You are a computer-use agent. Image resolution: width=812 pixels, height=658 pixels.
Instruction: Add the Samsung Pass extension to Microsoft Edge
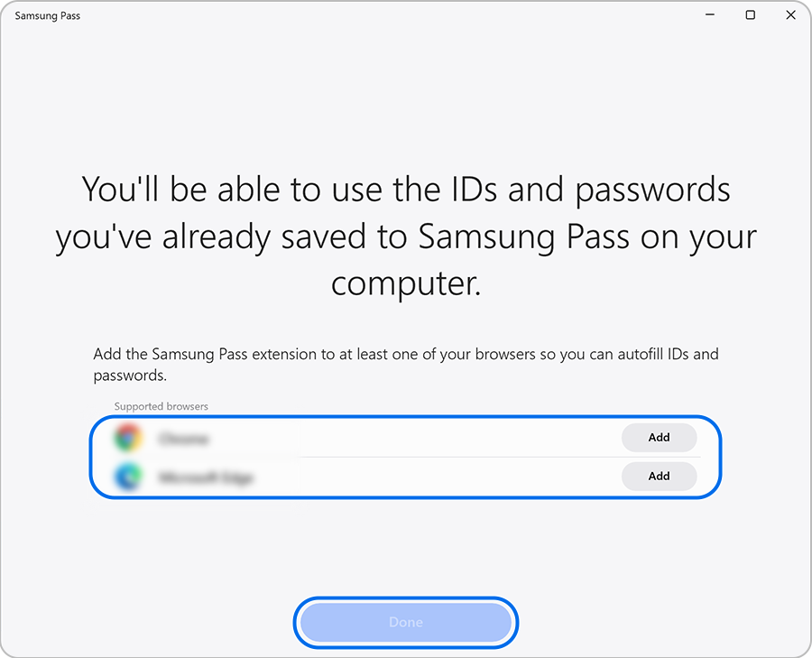point(659,476)
